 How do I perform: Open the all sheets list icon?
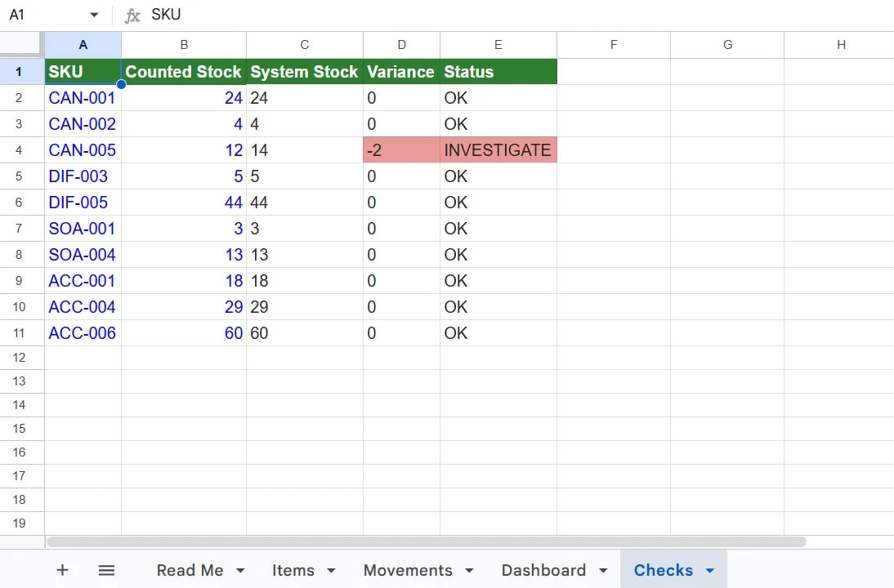click(106, 570)
